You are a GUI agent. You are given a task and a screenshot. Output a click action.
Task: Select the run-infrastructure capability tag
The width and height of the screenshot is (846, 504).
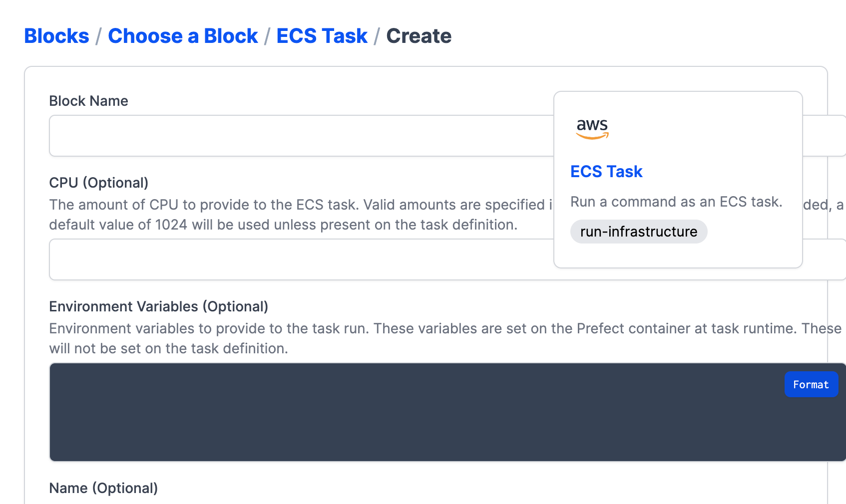(639, 231)
